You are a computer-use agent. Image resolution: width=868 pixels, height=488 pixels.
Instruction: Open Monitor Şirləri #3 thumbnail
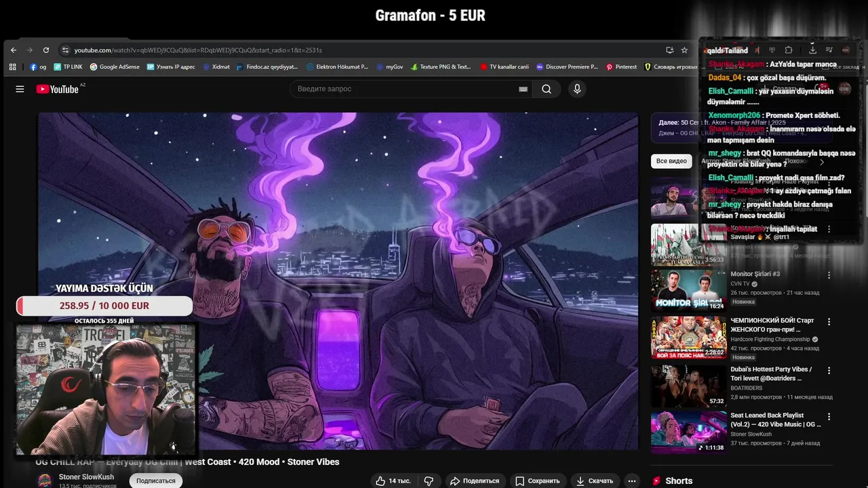[688, 290]
